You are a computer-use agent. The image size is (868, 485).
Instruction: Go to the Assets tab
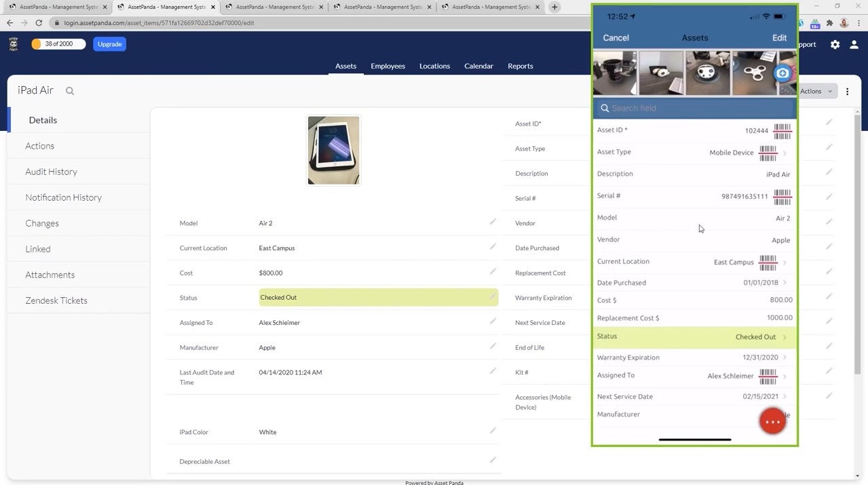click(346, 66)
